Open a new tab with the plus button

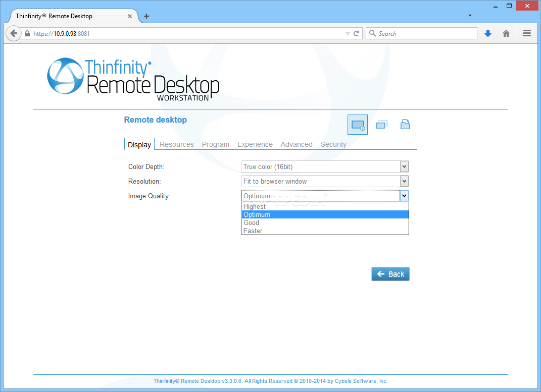146,16
